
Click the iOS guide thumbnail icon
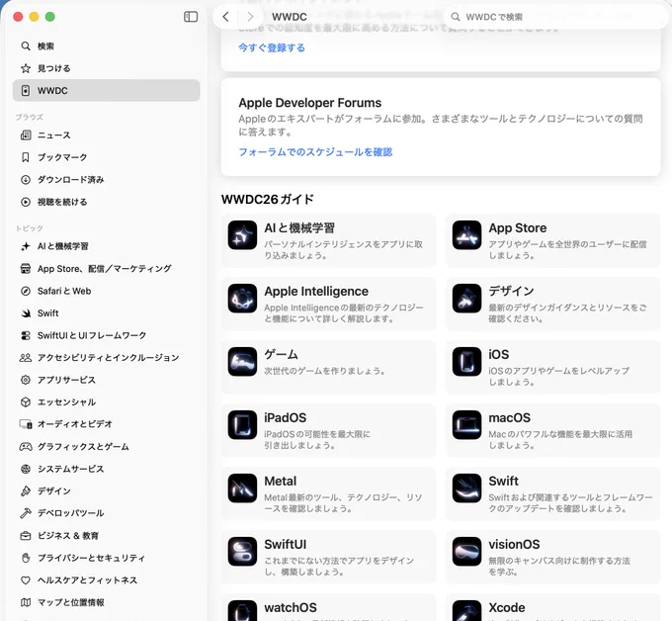[x=466, y=362]
